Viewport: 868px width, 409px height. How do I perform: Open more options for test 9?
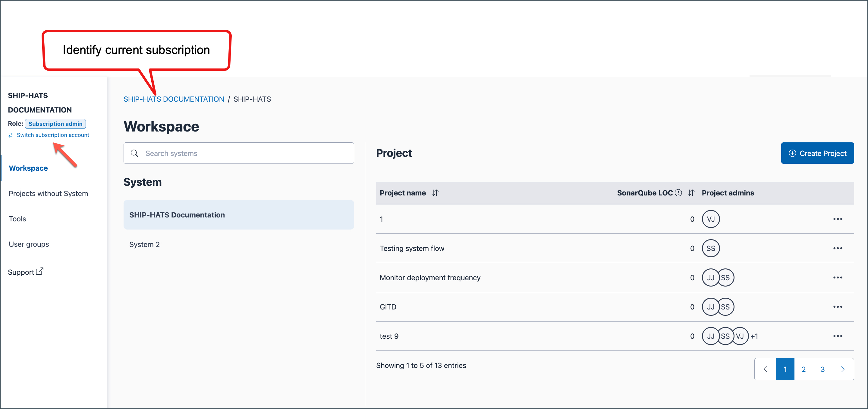[x=838, y=336]
